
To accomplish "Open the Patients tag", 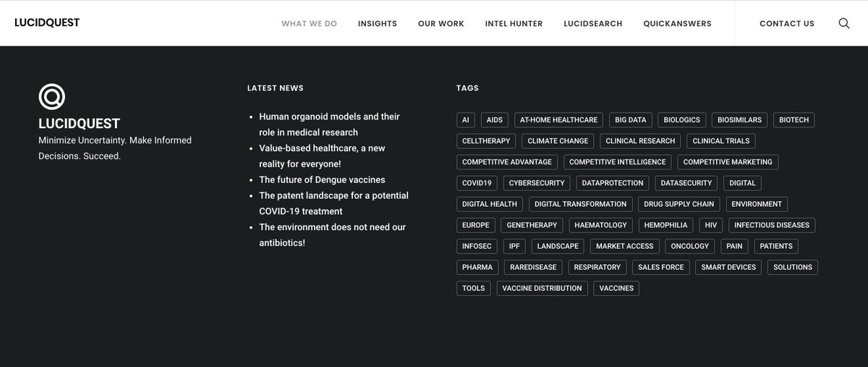I will [x=776, y=246].
